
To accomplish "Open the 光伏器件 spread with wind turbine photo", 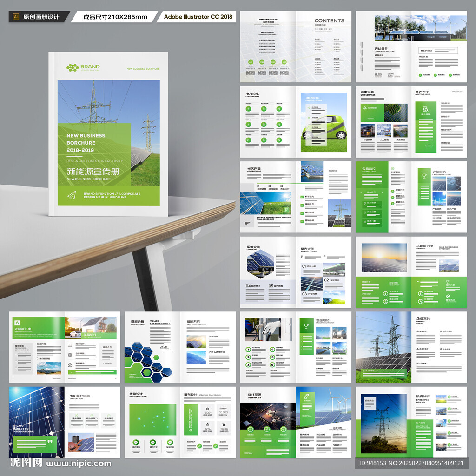I will coord(411,47).
